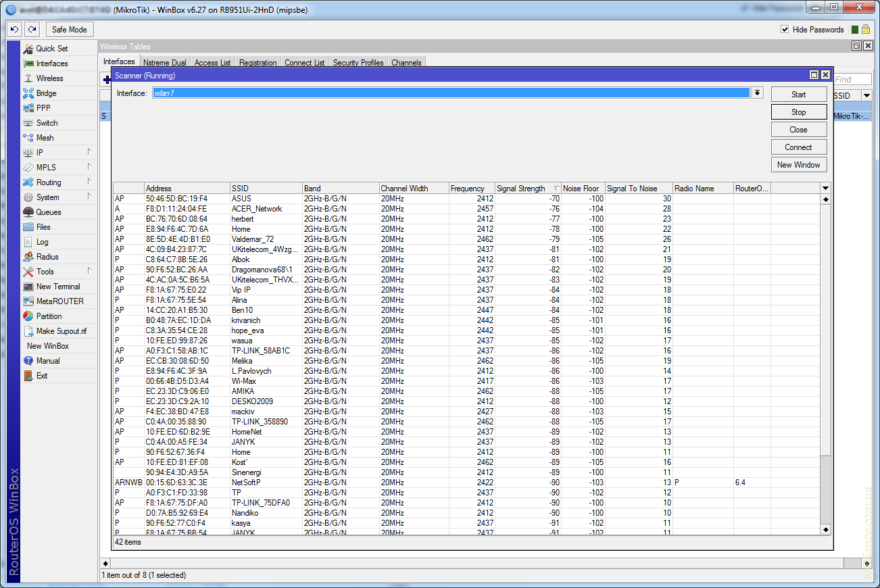Open Quick Set icon in sidebar
880x588 pixels.
tap(28, 49)
